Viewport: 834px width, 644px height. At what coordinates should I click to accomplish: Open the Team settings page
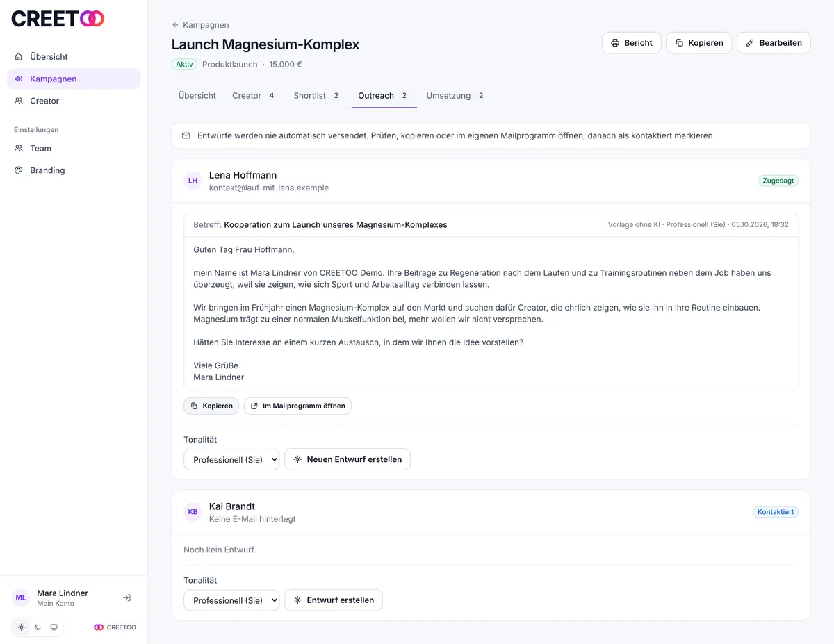pyautogui.click(x=74, y=148)
